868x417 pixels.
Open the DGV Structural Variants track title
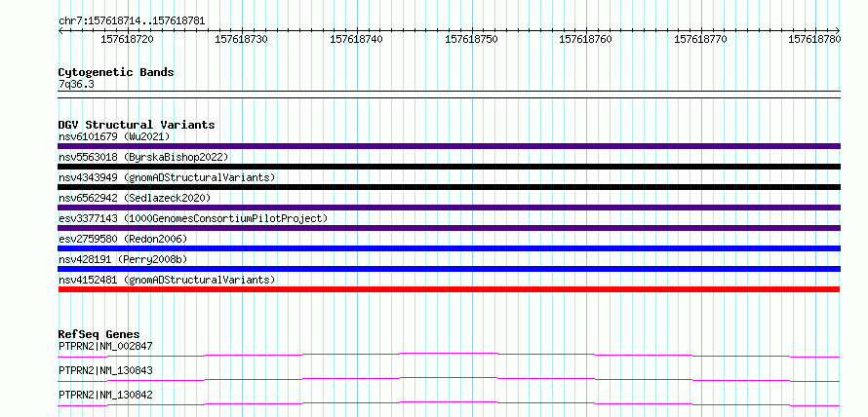[x=137, y=125]
